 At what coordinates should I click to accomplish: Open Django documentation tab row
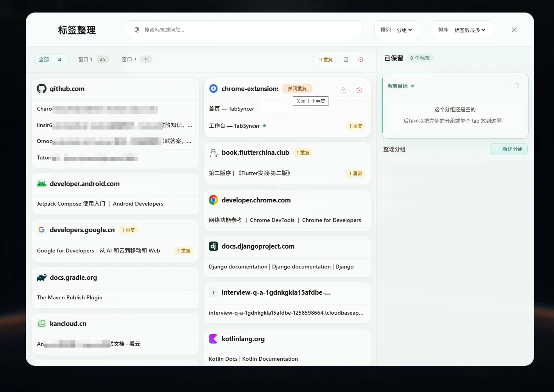[287, 267]
